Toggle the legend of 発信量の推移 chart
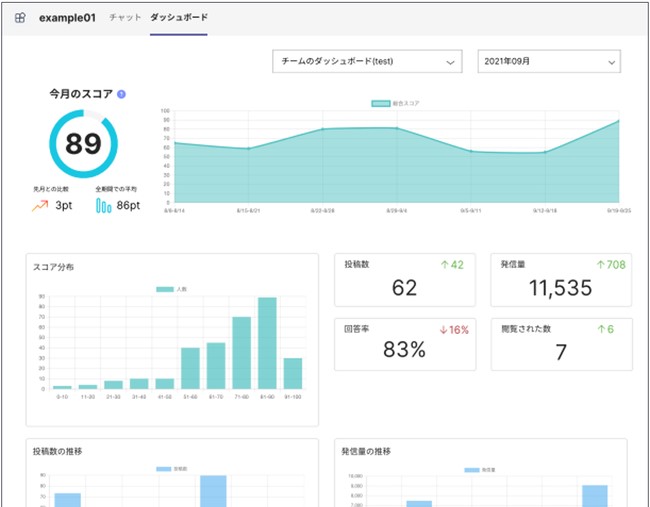 click(x=480, y=471)
